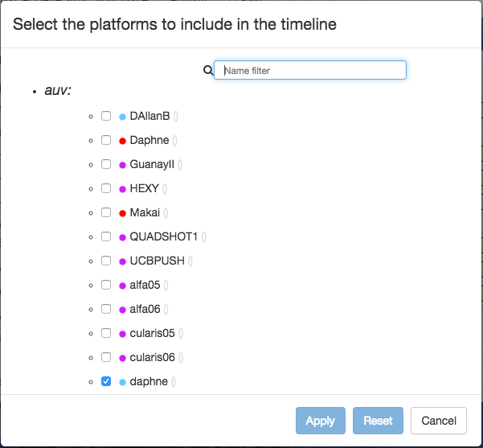The image size is (483, 448).
Task: Uncheck the lowercase daphne checkbox
Action: (x=106, y=381)
